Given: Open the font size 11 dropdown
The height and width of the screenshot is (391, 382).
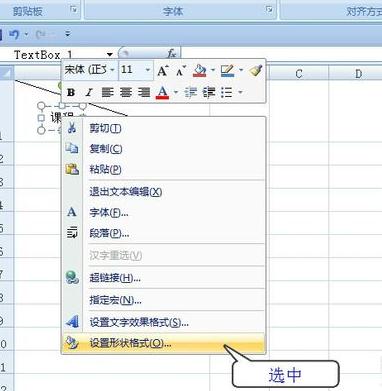Looking at the screenshot, I should coord(148,70).
